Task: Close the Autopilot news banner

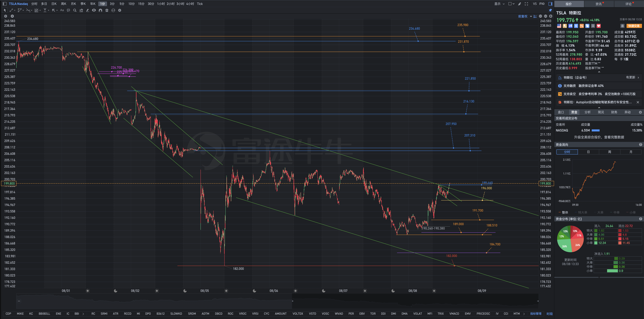Action: click(x=638, y=102)
